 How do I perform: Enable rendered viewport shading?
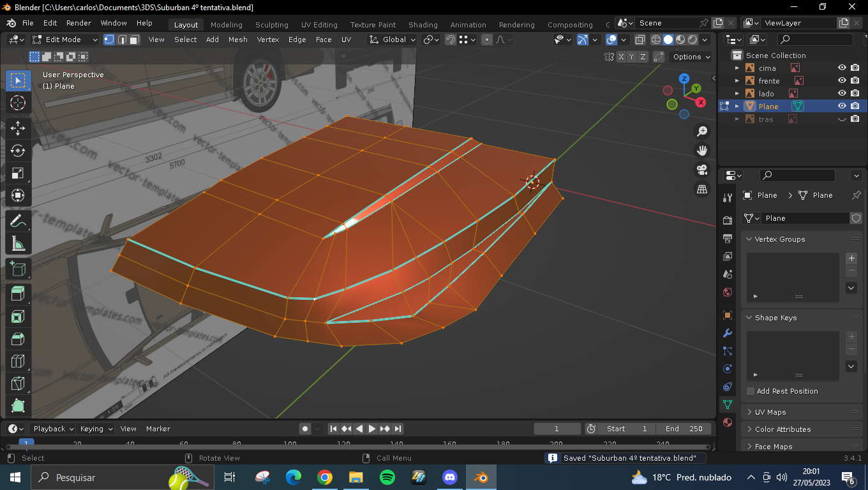point(692,40)
